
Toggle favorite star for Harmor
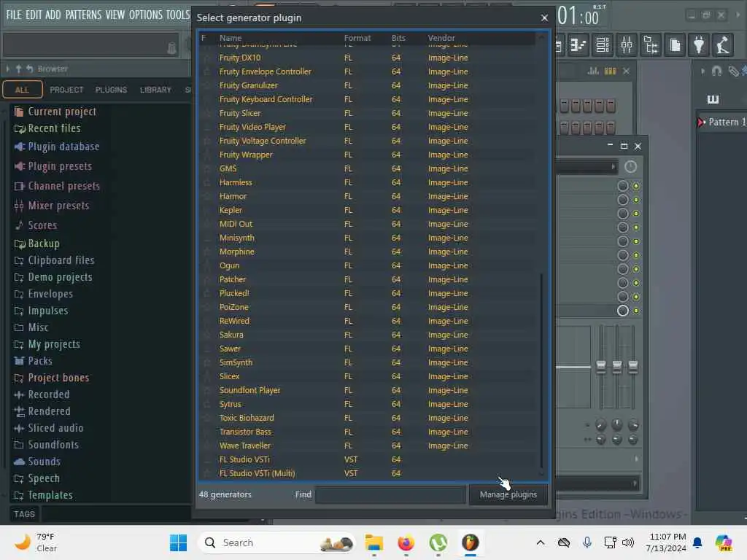(206, 197)
